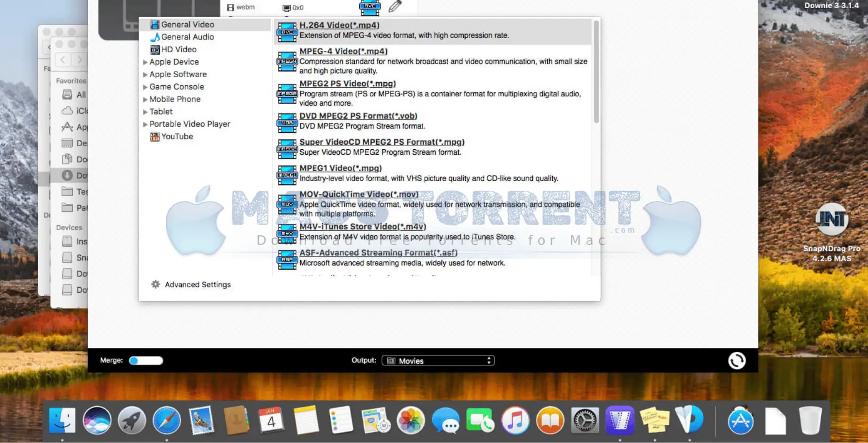Go forward in Finder window
Screen dimensions: 868x443
pyautogui.click(x=79, y=59)
